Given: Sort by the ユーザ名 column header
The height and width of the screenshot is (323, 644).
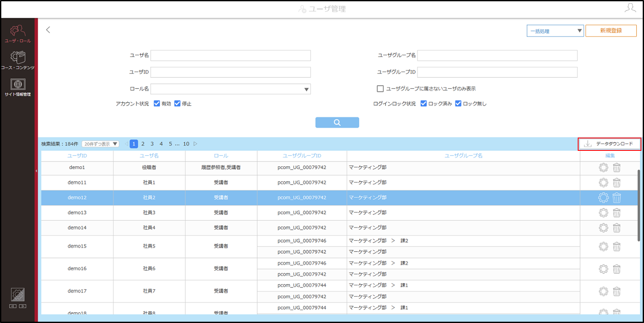Looking at the screenshot, I should [149, 156].
